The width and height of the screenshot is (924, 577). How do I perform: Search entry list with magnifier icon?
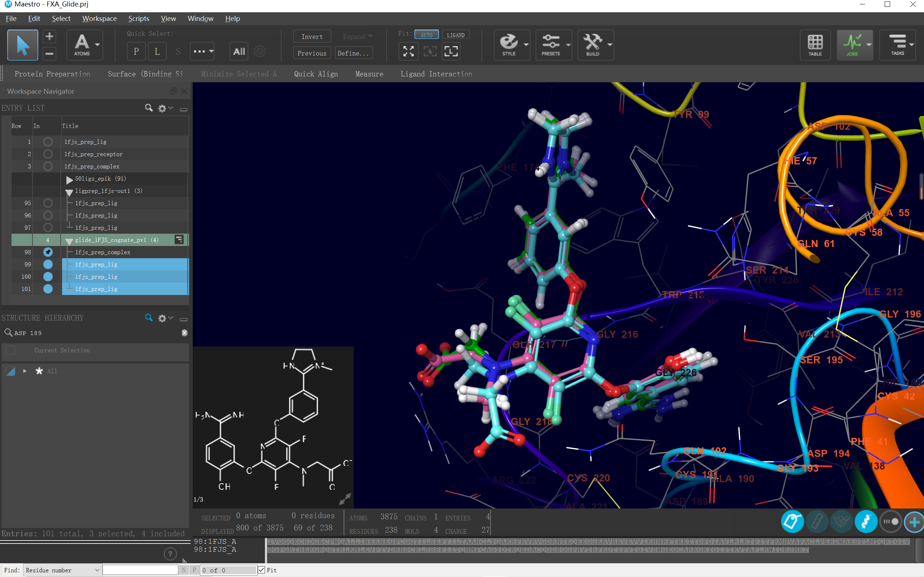click(x=149, y=108)
